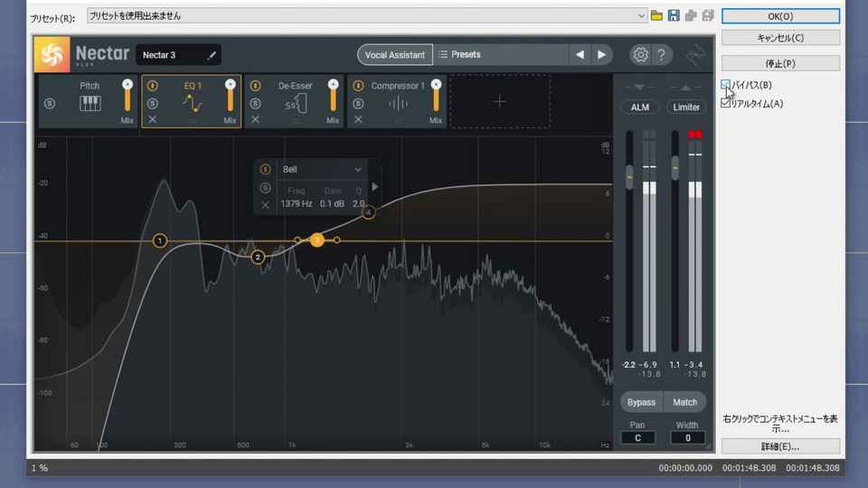The width and height of the screenshot is (868, 488).
Task: Open preset folder icon in host dialog
Action: (656, 15)
